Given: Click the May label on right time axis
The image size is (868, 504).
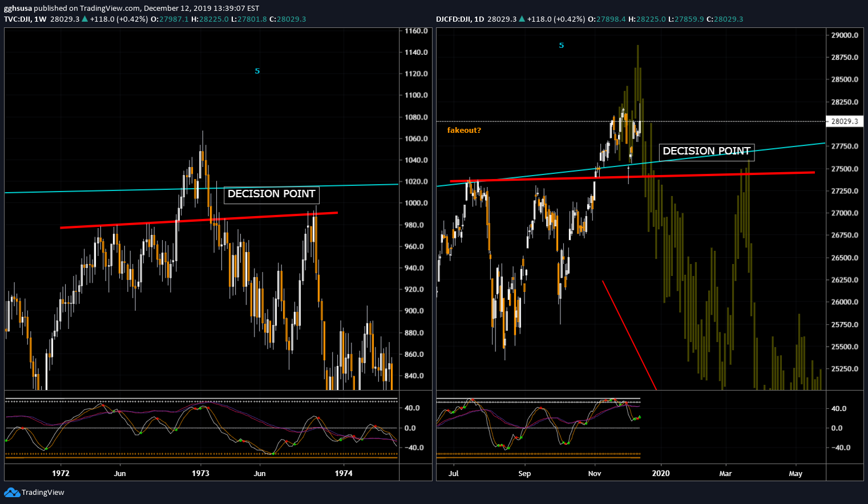Looking at the screenshot, I should pyautogui.click(x=796, y=473).
